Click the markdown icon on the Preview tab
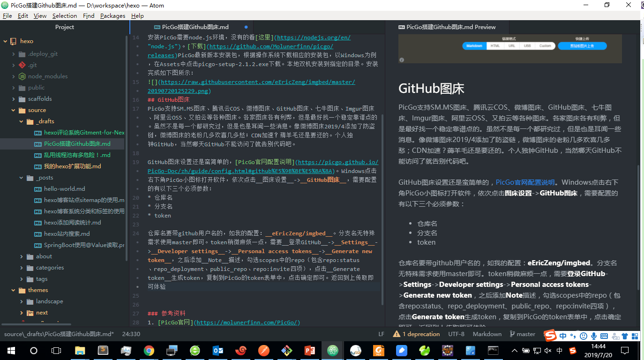 402,27
